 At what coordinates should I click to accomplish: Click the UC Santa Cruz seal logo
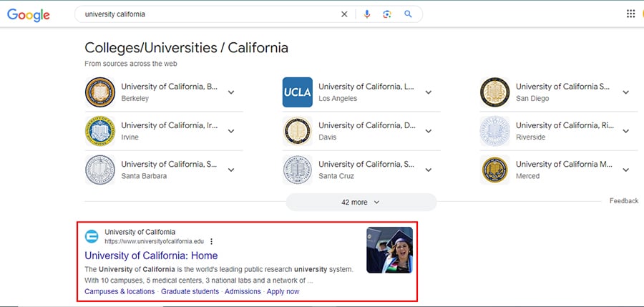(298, 170)
